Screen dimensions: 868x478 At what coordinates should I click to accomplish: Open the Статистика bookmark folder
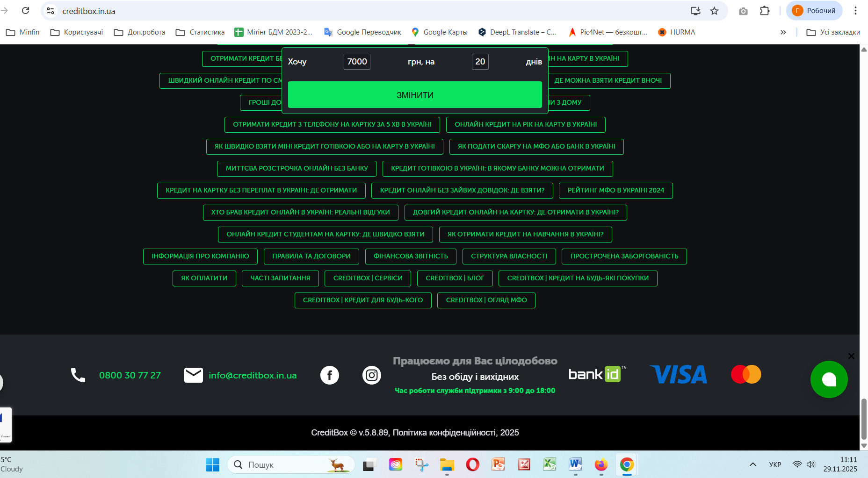(x=200, y=32)
